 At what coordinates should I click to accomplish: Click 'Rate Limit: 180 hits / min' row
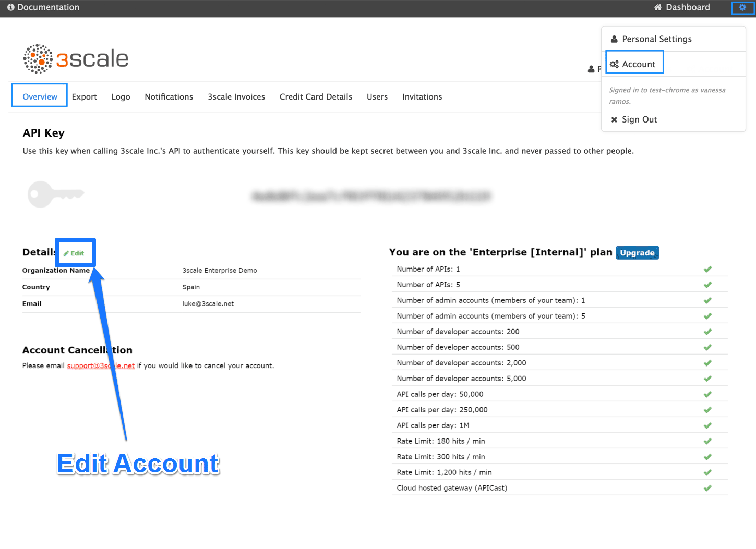pos(559,441)
